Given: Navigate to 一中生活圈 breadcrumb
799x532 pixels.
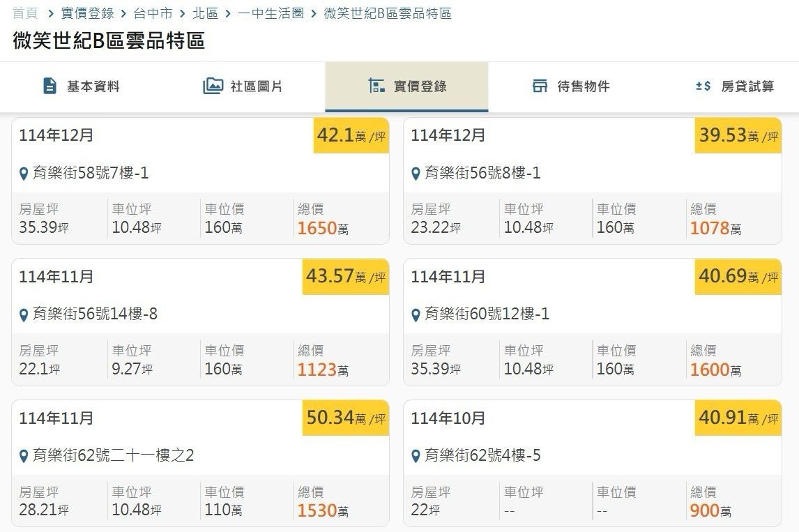Looking at the screenshot, I should click(x=271, y=13).
